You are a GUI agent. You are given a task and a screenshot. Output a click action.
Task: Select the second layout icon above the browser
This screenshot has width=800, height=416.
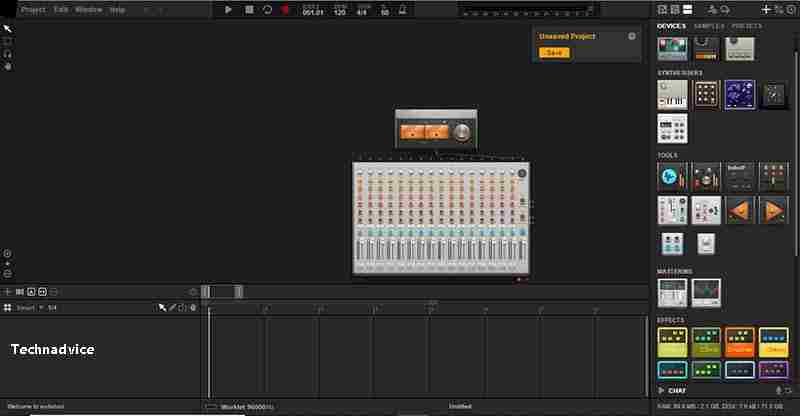click(675, 10)
